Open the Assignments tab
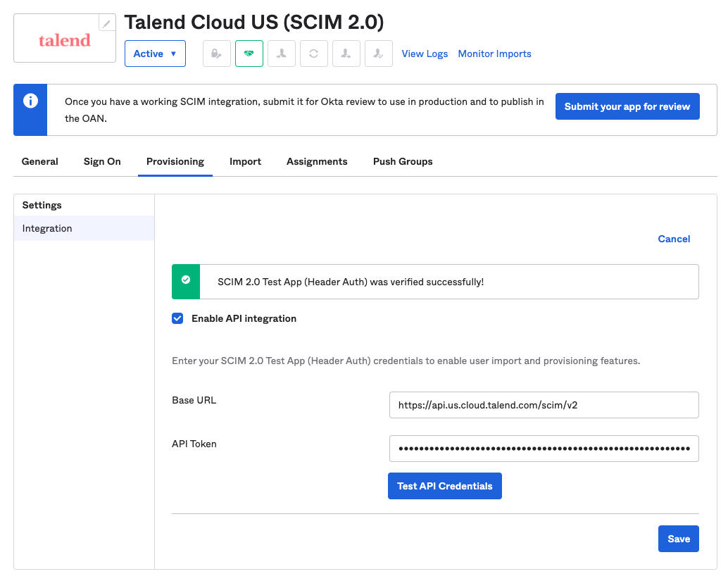728x581 pixels. pos(317,161)
